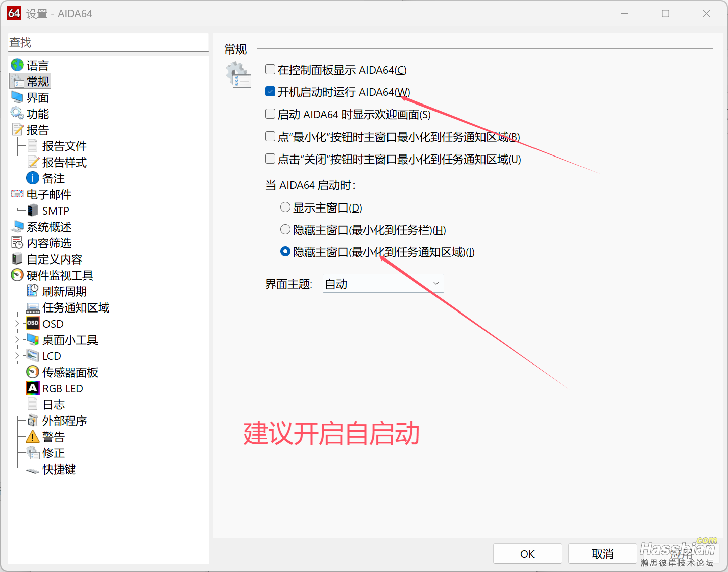The height and width of the screenshot is (572, 728).
Task: Click the computer icon beside 系统概述
Action: coord(17,227)
